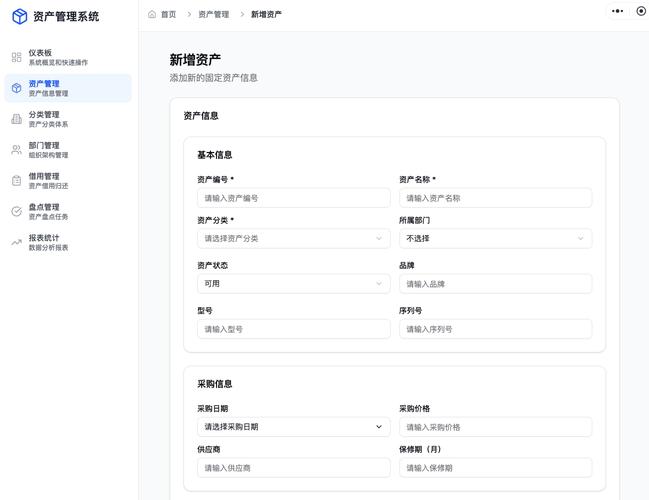Click the home icon in breadcrumb
The image size is (649, 500).
pyautogui.click(x=152, y=14)
